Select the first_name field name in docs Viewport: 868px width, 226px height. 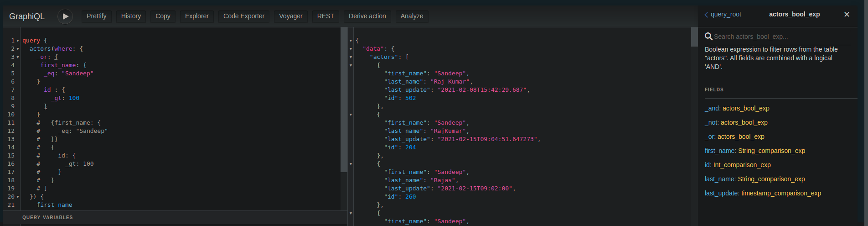720,151
